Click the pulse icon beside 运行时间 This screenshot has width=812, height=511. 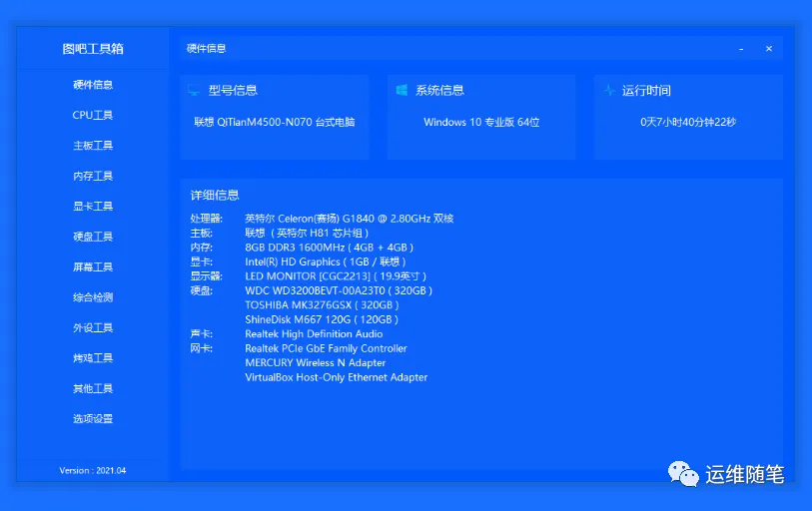[x=609, y=90]
